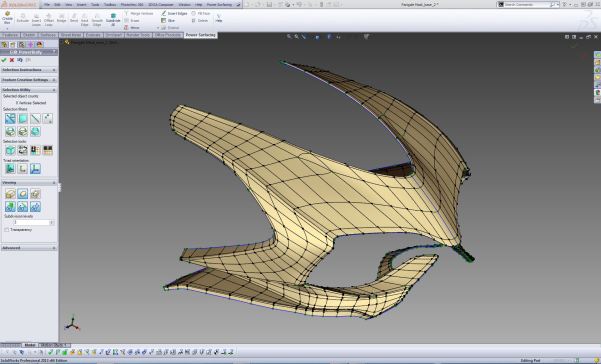
Task: Select Merge Vertices command
Action: click(139, 13)
